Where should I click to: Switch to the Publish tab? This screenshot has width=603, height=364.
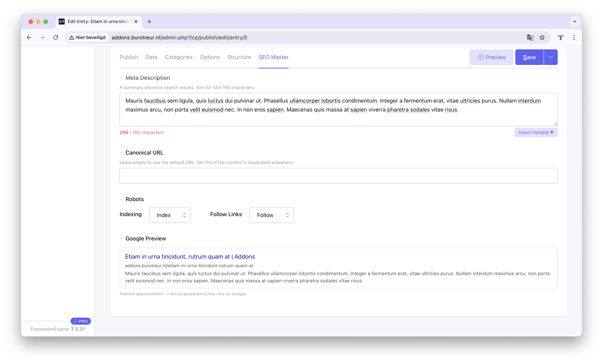point(129,57)
